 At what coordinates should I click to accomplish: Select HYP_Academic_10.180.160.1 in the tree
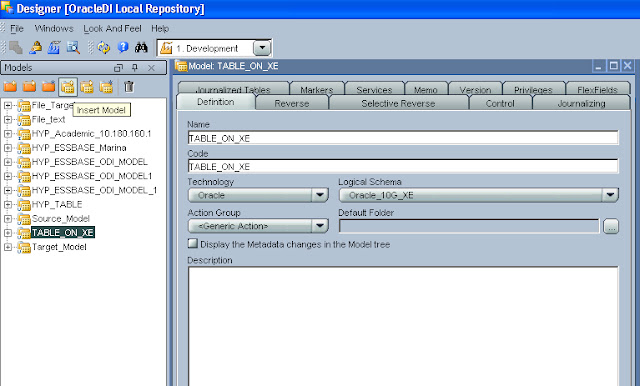(91, 134)
